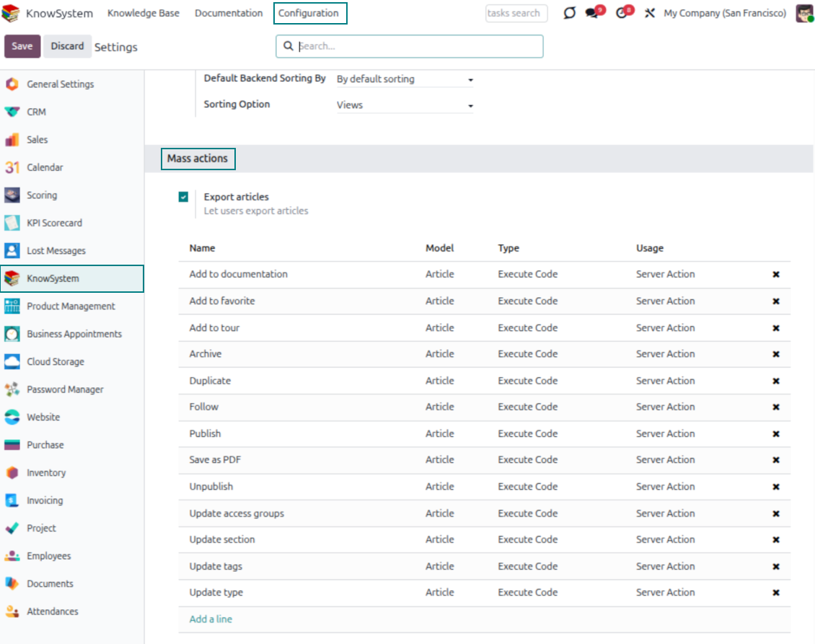The height and width of the screenshot is (644, 815).
Task: Open the Documentation menu
Action: [229, 13]
